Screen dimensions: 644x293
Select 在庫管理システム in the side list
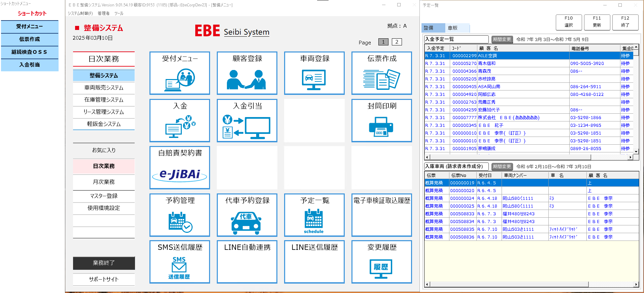104,100
